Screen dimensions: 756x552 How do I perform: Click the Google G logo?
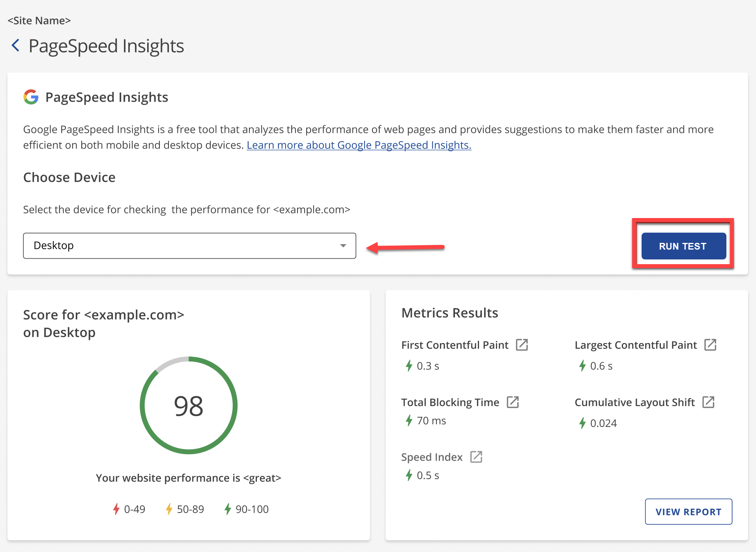pyautogui.click(x=31, y=97)
